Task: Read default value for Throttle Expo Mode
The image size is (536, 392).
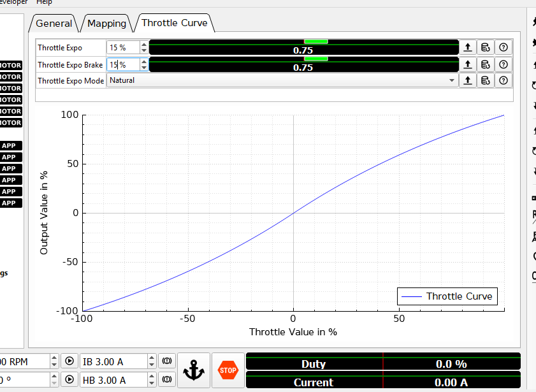Action: click(486, 80)
